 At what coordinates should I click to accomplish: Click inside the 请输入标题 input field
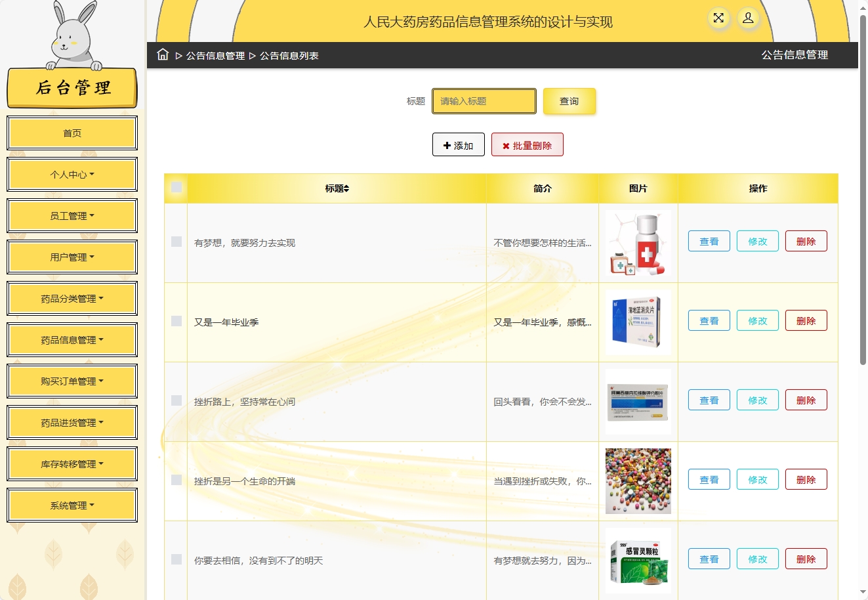(x=484, y=101)
